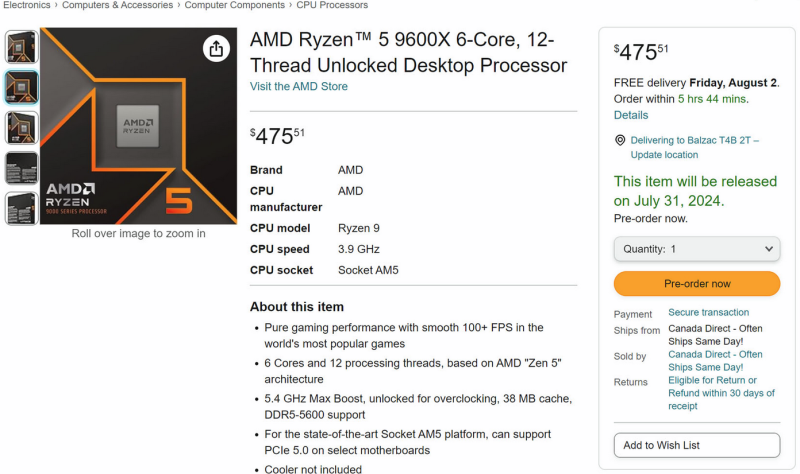Click the Sold by Canada Direct link
800x474 pixels.
[x=715, y=360]
